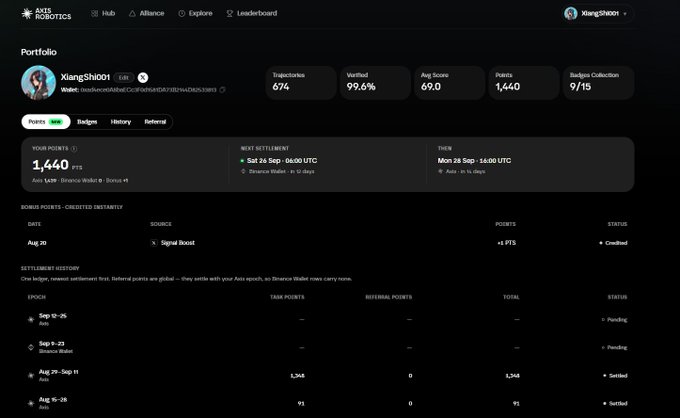Click the Epoch column header
680x418 pixels.
[x=36, y=297]
